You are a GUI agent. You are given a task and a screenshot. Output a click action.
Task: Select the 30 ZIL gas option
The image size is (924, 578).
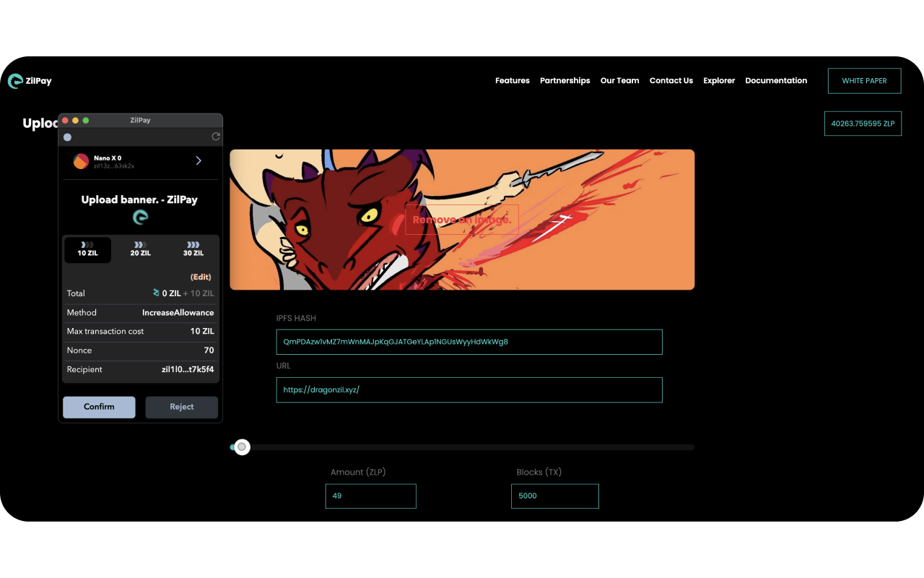[x=193, y=249]
